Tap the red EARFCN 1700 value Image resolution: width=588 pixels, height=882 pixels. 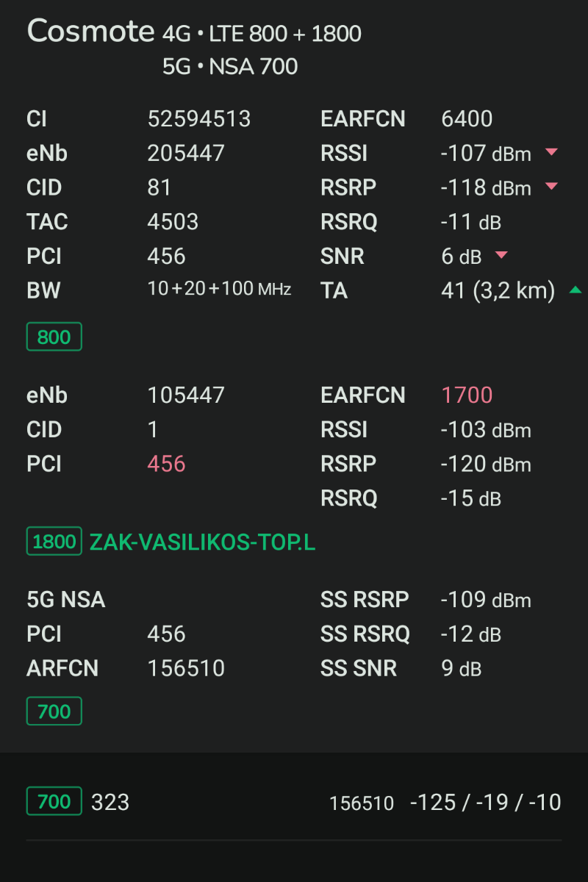(467, 395)
